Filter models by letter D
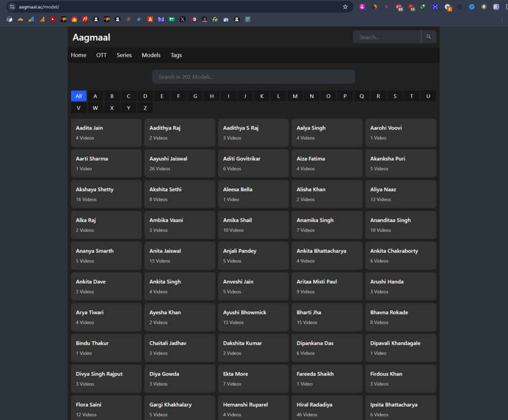This screenshot has height=420, width=508. 145,96
